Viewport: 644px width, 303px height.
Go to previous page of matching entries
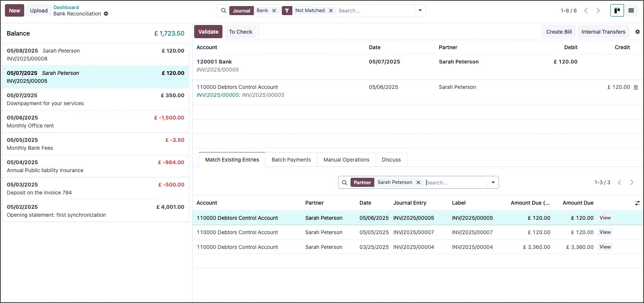[x=619, y=182]
